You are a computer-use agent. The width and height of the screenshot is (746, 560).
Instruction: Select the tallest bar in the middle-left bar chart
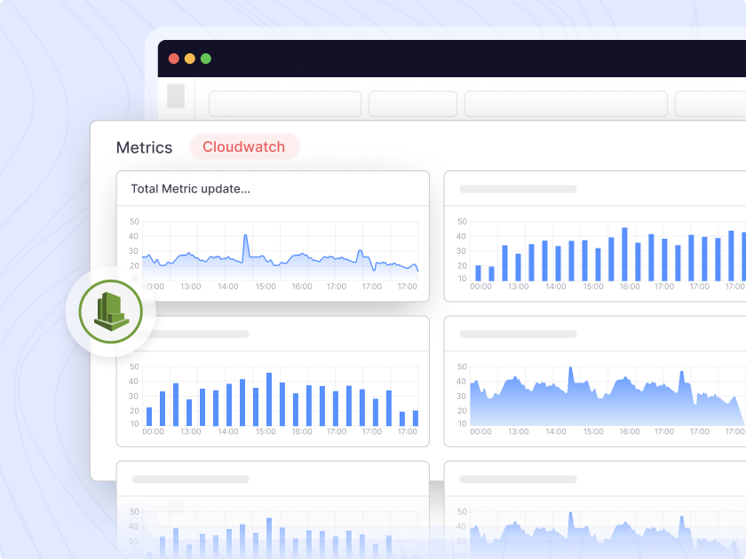[269, 398]
